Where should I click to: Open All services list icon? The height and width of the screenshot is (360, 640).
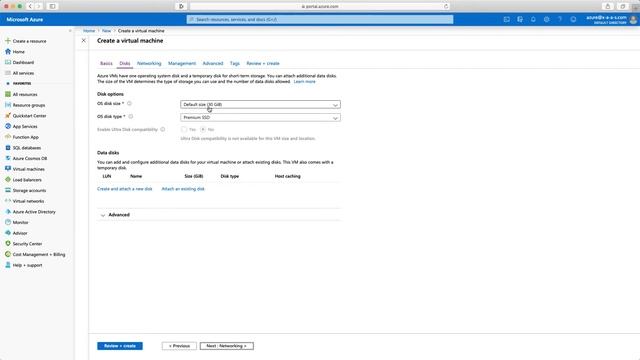click(8, 73)
